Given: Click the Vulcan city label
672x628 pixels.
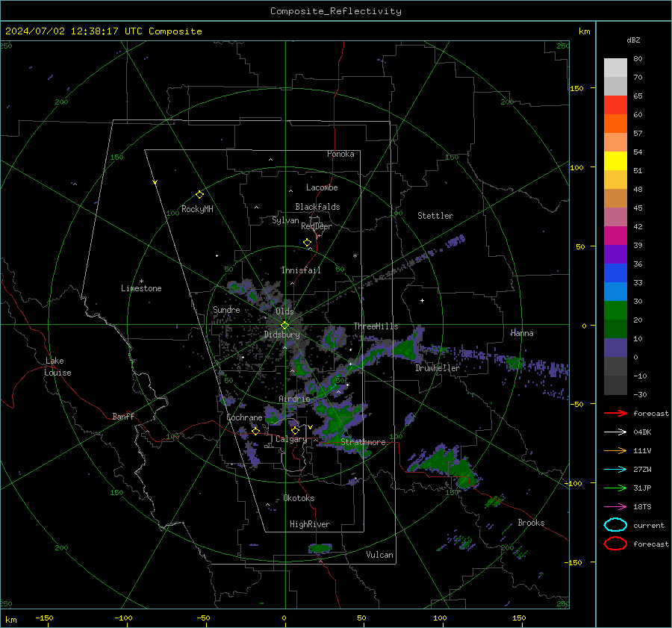Looking at the screenshot, I should [x=379, y=555].
